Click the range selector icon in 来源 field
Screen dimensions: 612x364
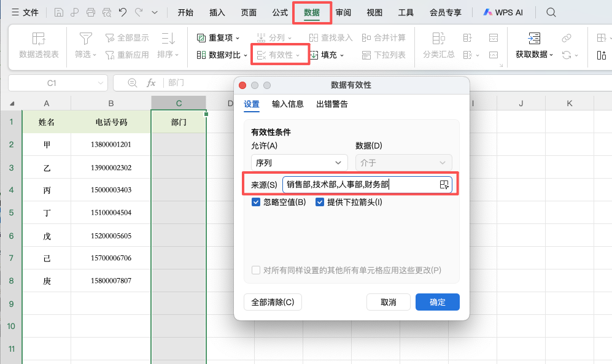[x=444, y=185]
